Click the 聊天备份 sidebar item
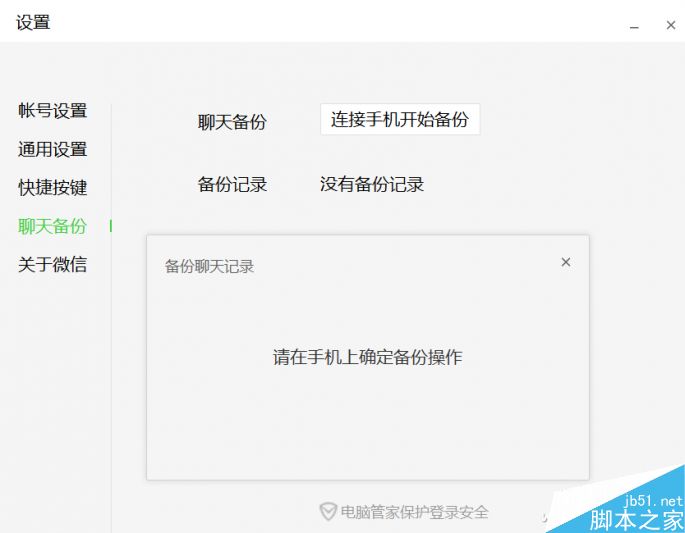The image size is (685, 533). [52, 227]
